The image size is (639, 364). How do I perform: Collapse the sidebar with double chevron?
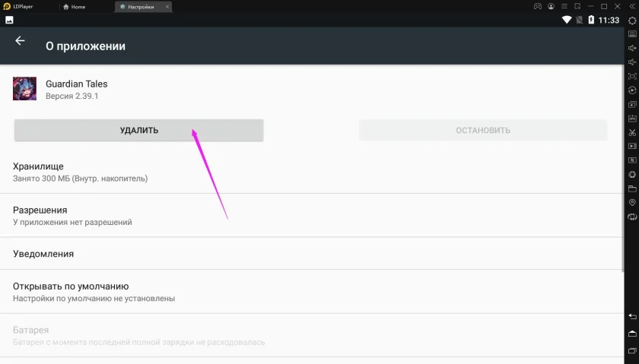click(x=632, y=7)
